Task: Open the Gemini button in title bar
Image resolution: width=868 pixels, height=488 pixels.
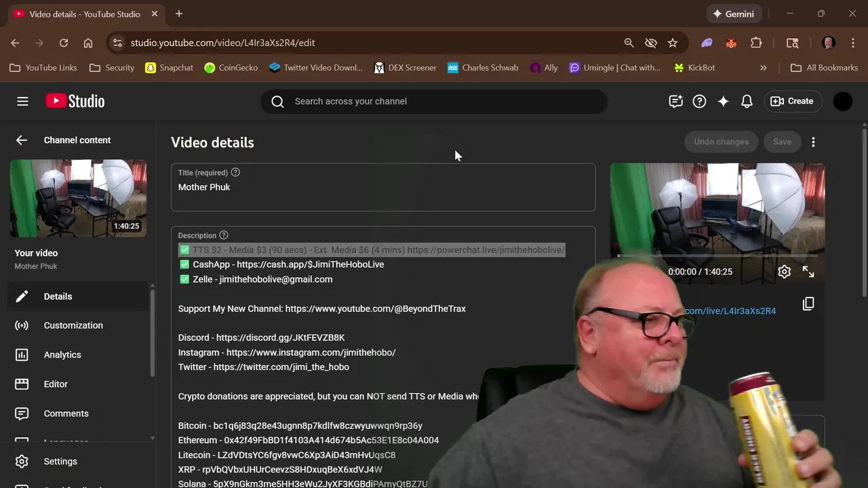Action: click(733, 14)
